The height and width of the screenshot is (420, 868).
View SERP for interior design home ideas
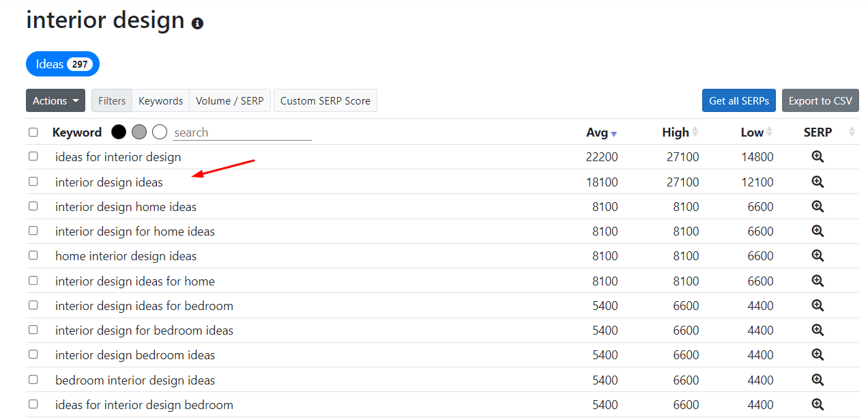[x=818, y=206]
